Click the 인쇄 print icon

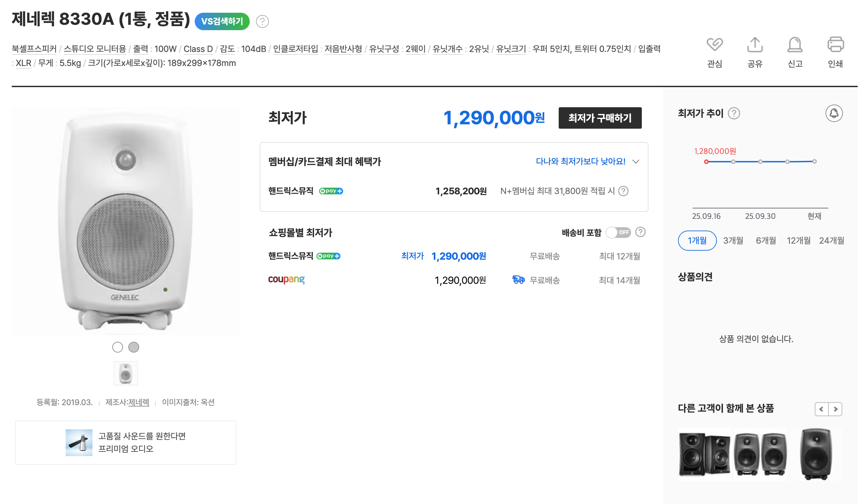(x=836, y=45)
